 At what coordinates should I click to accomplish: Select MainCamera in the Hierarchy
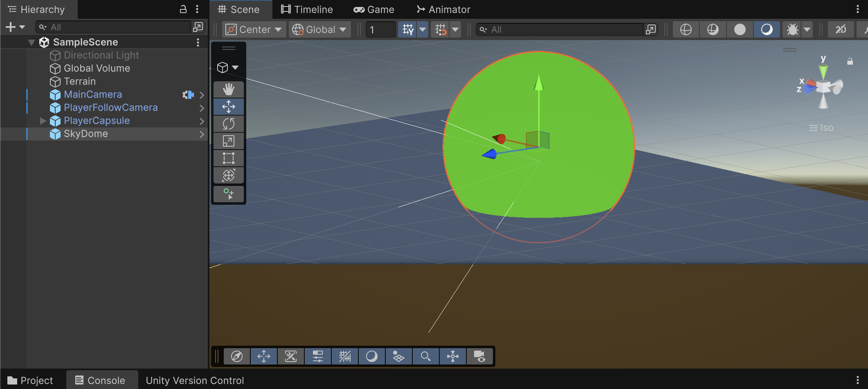93,94
